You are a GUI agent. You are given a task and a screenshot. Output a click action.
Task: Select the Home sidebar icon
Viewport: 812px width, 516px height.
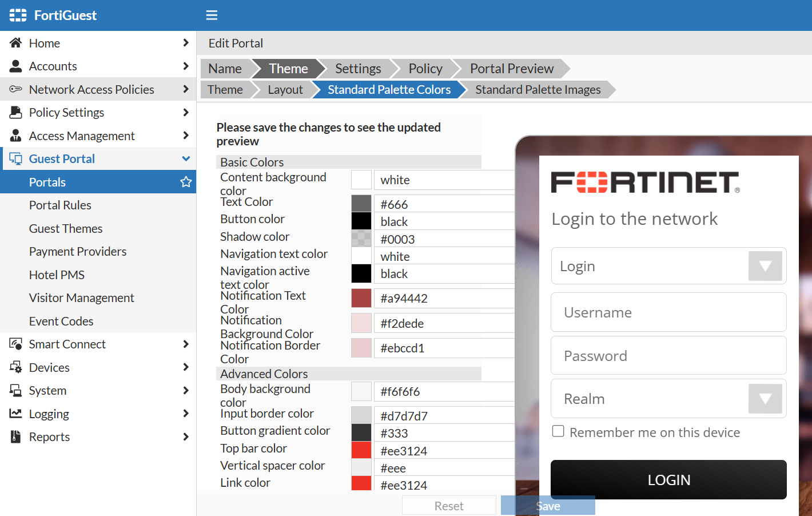coord(15,42)
